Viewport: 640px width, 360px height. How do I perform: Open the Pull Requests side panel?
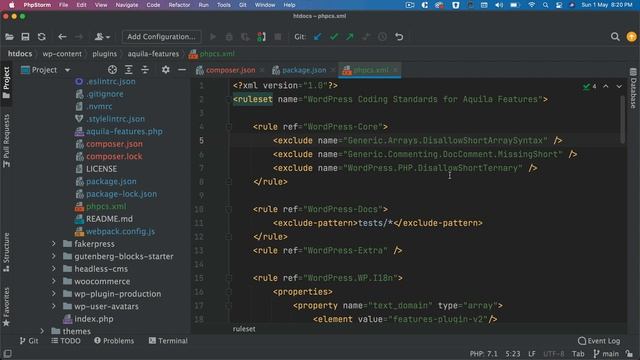6,141
